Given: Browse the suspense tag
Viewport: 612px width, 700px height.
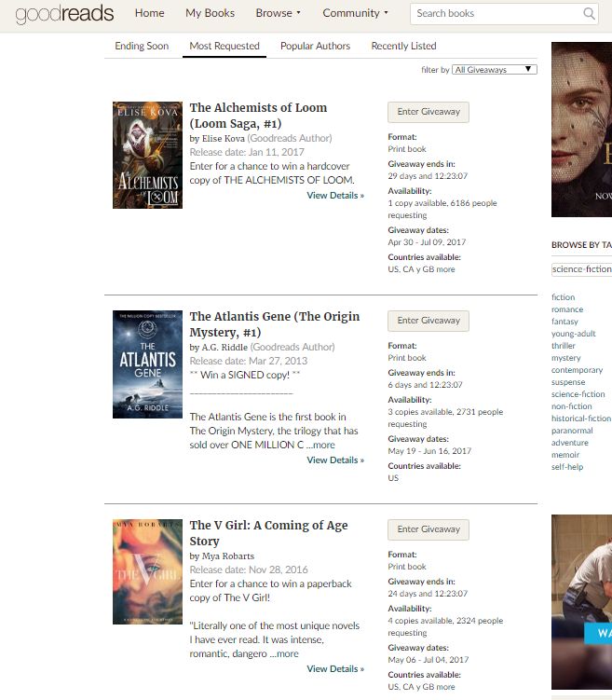Looking at the screenshot, I should 568,382.
